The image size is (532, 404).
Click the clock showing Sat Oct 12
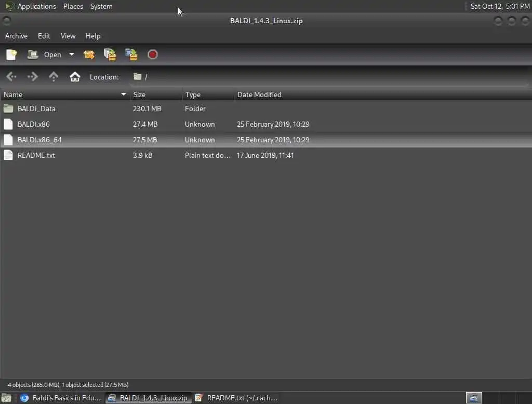coord(500,6)
